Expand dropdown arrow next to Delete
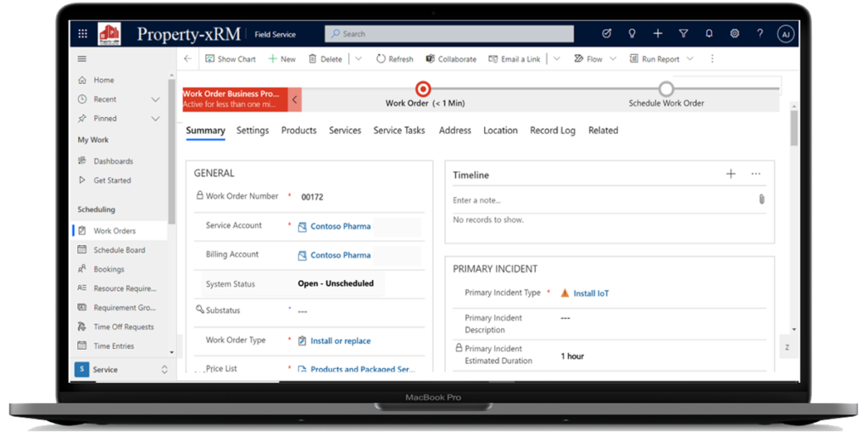This screenshot has width=868, height=437. pyautogui.click(x=359, y=59)
